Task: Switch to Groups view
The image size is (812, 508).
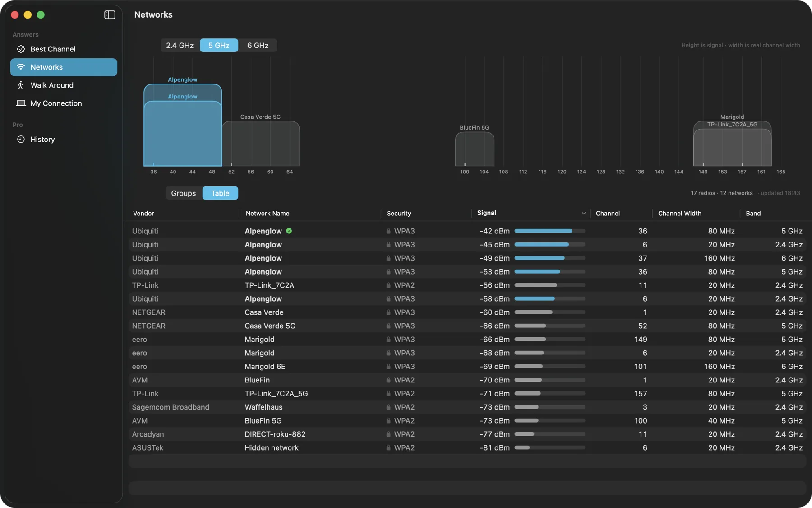Action: click(184, 193)
